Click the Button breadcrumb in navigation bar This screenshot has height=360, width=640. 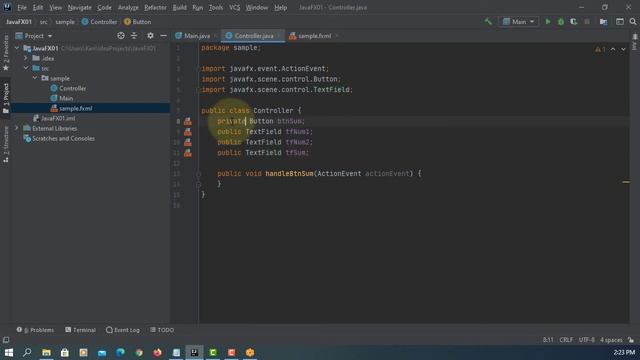click(138, 22)
